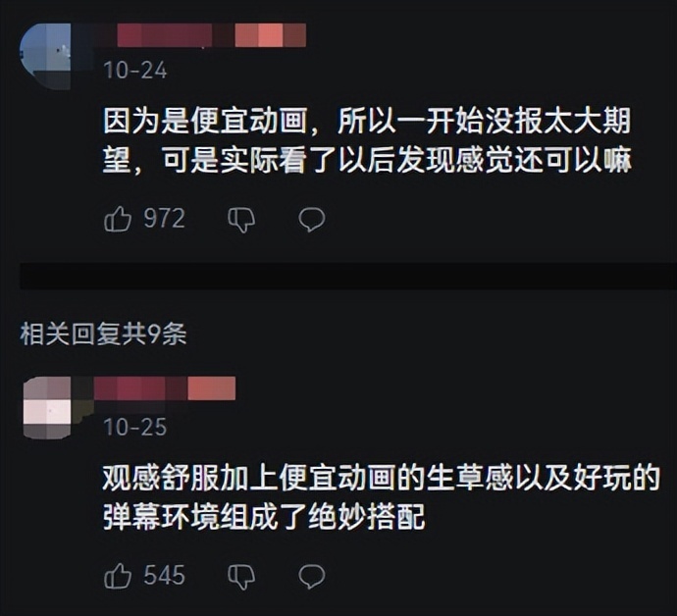Click the text line 弹幕环境组成了绝妙搭配
Screen dimensions: 677x616
264,517
